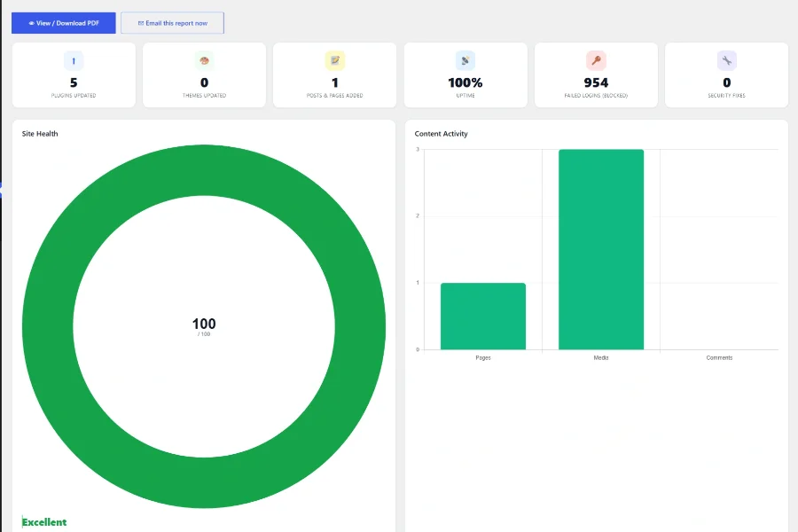Click the Site Health heading

(x=40, y=134)
